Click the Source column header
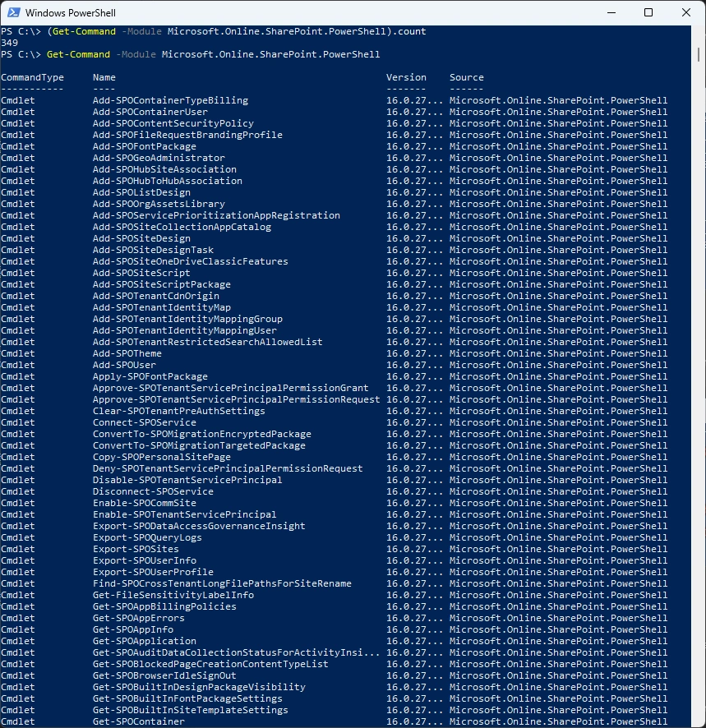 (x=466, y=77)
